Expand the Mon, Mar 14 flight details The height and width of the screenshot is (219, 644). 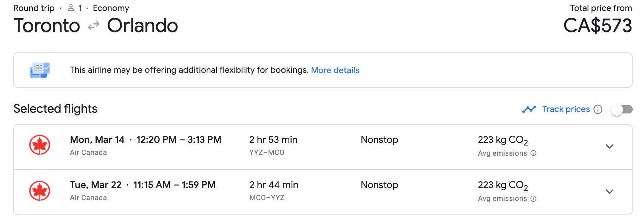coord(609,146)
